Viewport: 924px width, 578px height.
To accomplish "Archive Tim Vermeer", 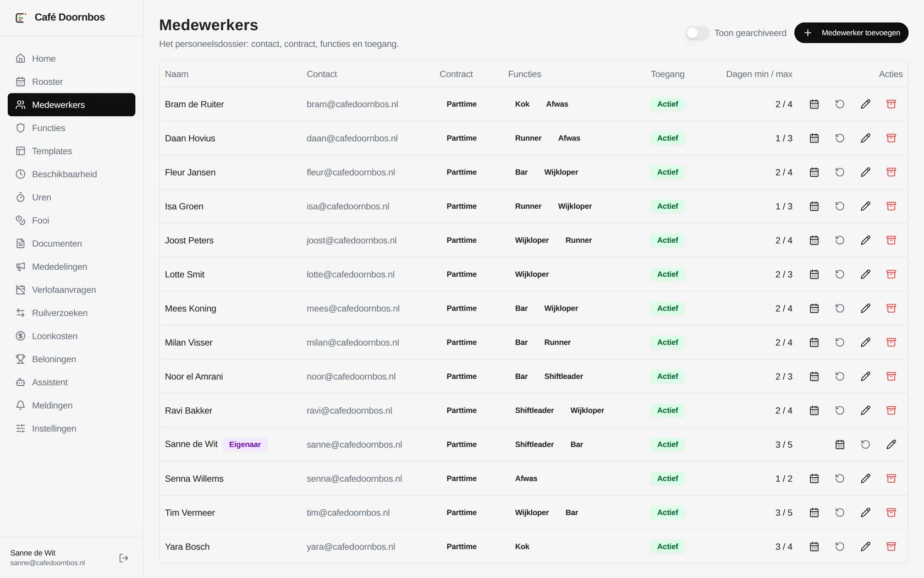I will click(892, 512).
